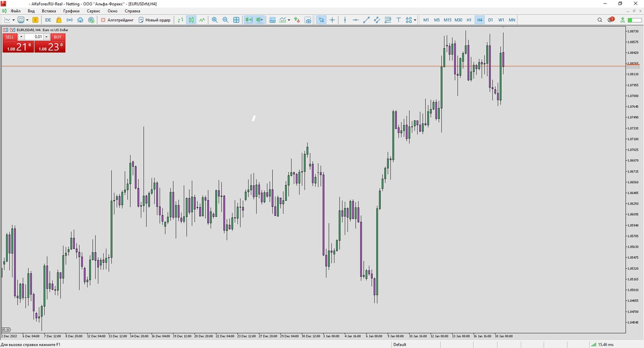Select the arrow cursor tool

point(322,20)
